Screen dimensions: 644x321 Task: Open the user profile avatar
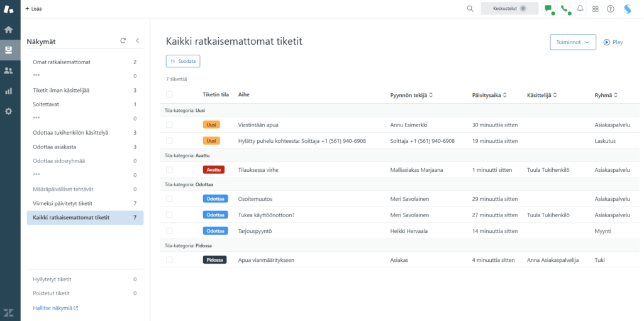(x=627, y=9)
